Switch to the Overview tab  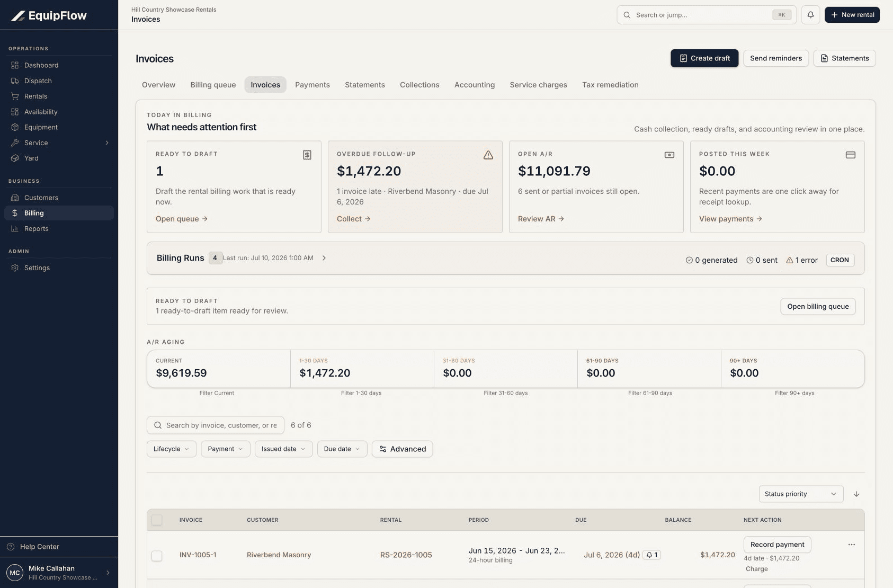158,85
